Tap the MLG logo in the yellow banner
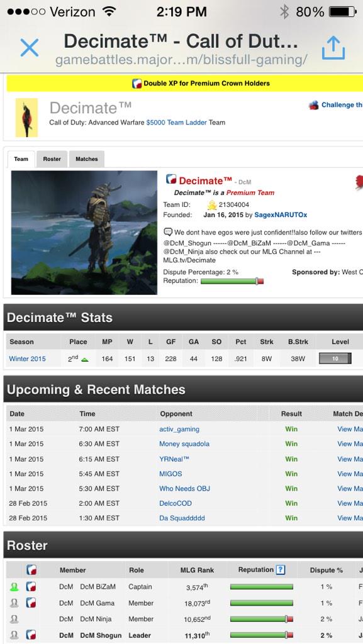 coord(137,84)
